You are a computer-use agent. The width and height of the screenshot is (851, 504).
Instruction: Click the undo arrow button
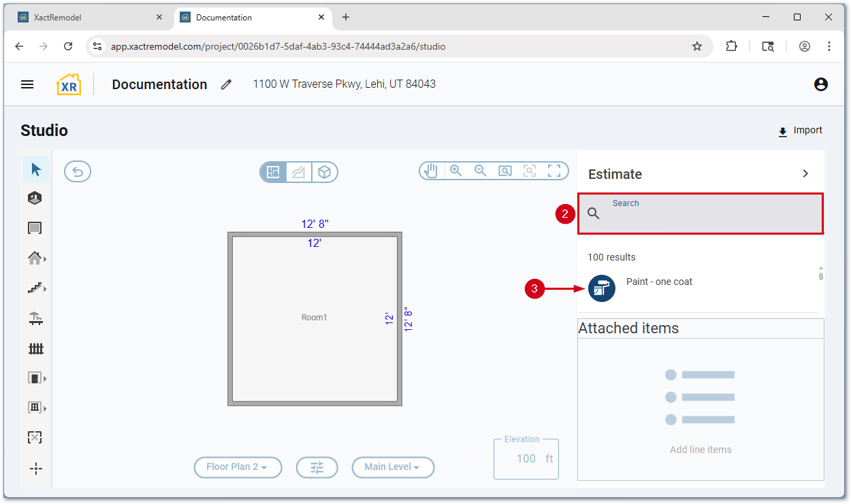[x=78, y=172]
